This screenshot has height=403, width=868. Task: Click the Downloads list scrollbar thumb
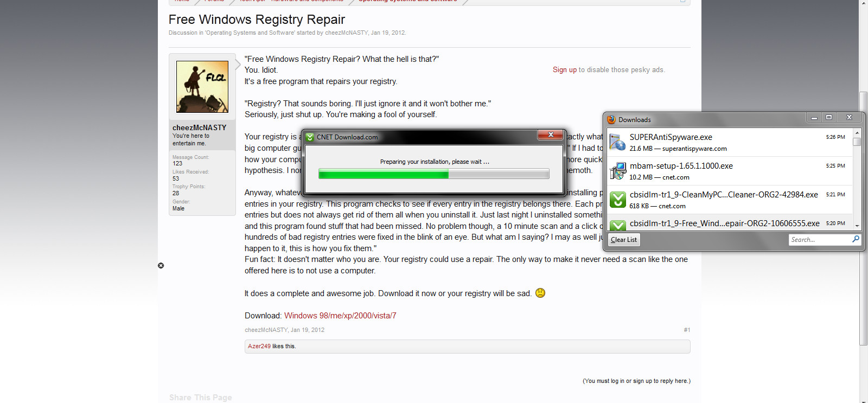(857, 142)
